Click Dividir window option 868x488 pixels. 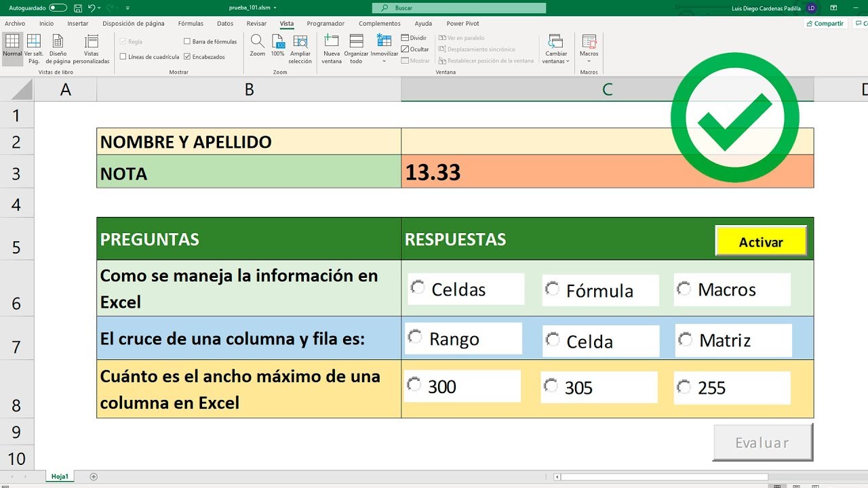[414, 38]
